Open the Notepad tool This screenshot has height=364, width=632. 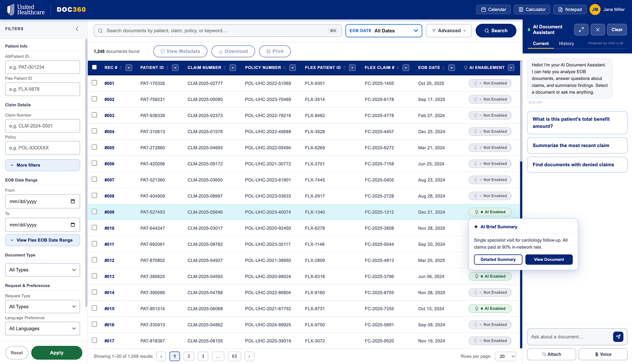point(570,10)
